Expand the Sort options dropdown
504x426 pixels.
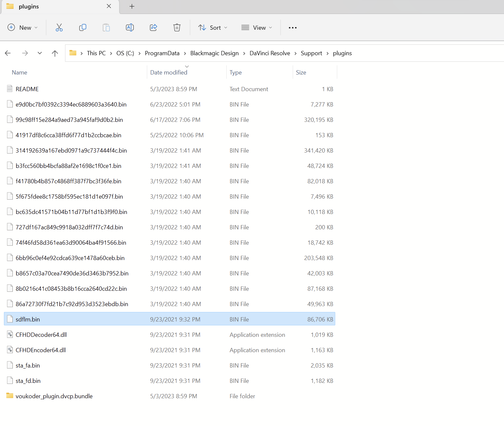213,28
